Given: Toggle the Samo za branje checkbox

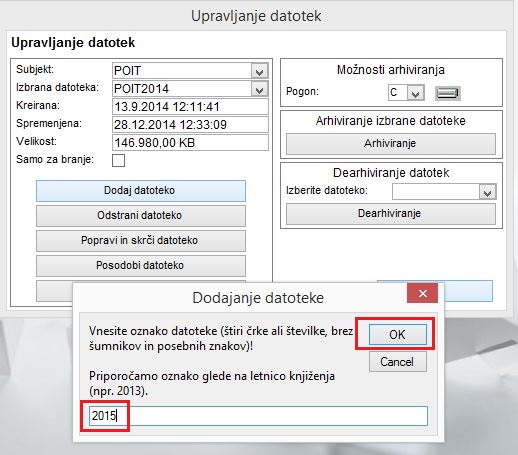Looking at the screenshot, I should (118, 160).
